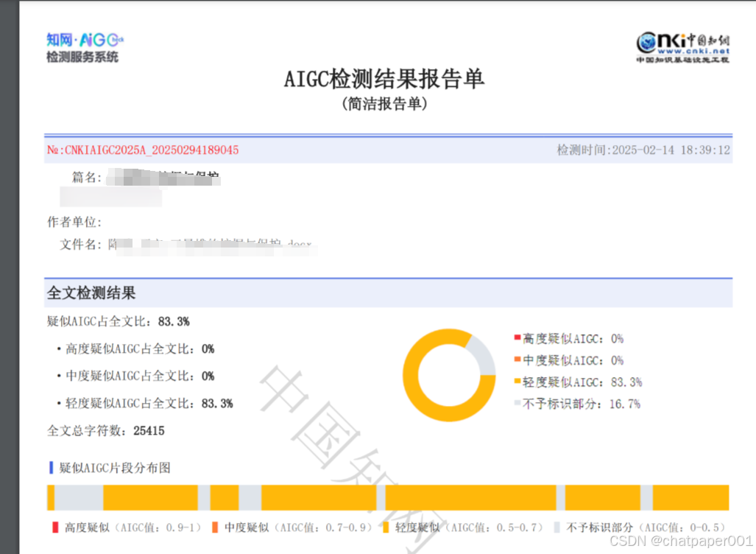Click the AIGC segment distribution bar
Viewport: 756px width, 554px height.
coord(388,497)
